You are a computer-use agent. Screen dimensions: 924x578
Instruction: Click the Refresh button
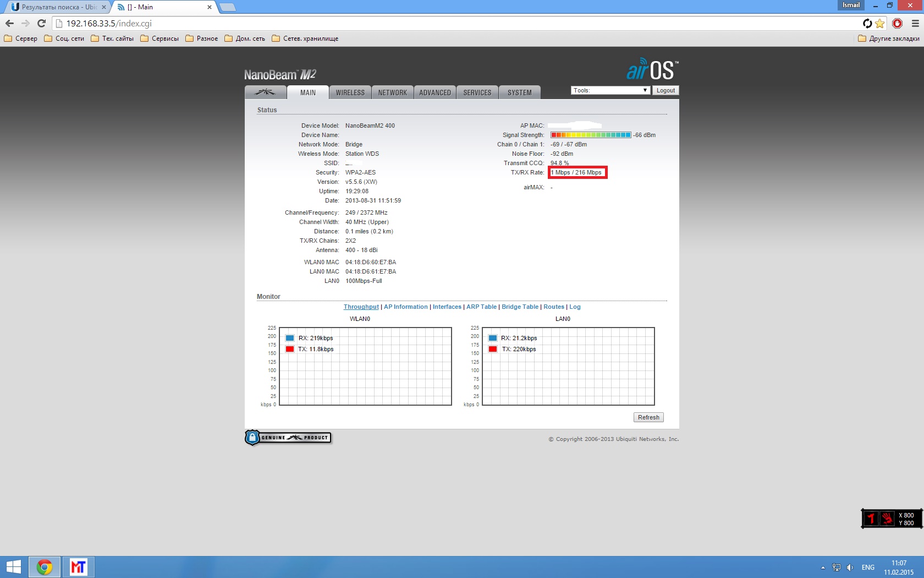pos(648,417)
